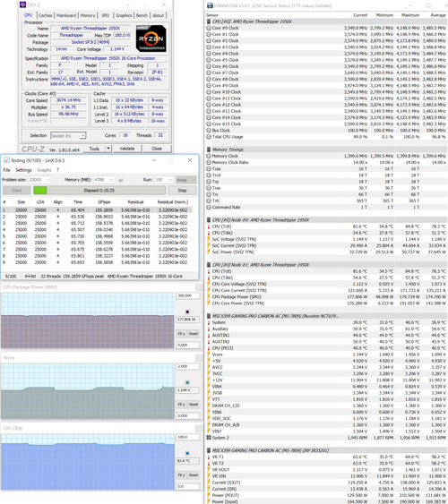Click the lightning icon beside the +12V row
448x504 pixels.
pos(209,380)
